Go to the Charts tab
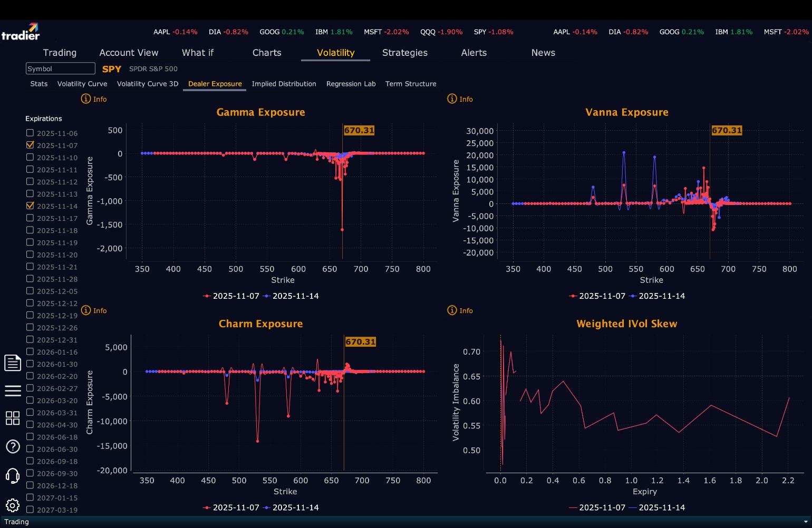 pyautogui.click(x=267, y=53)
